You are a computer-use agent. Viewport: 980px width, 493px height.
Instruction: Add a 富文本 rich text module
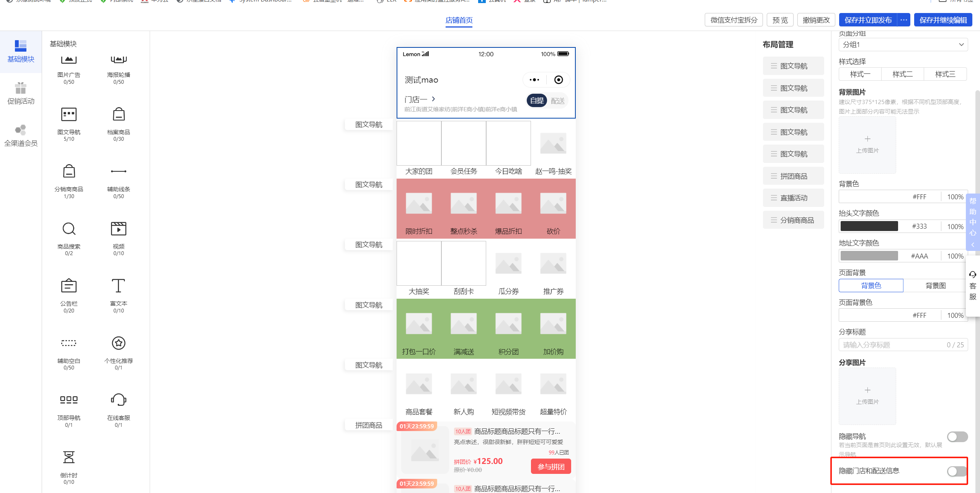(119, 295)
